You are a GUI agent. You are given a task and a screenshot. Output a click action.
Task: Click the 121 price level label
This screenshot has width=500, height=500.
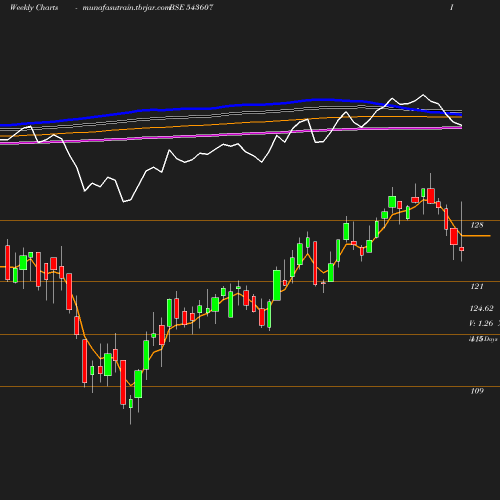477,286
